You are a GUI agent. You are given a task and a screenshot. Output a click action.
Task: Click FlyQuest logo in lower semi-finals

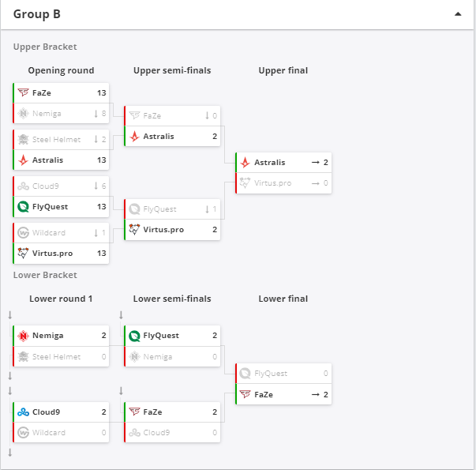click(134, 336)
